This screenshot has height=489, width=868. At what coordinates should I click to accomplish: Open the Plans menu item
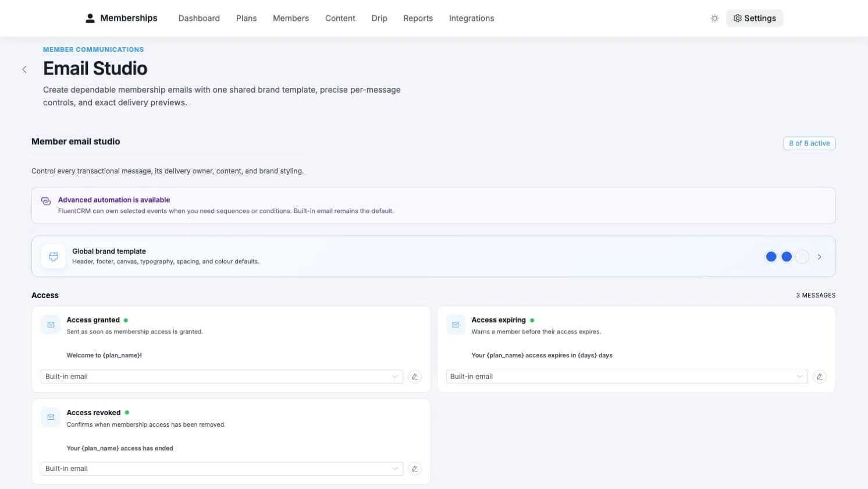pos(246,18)
